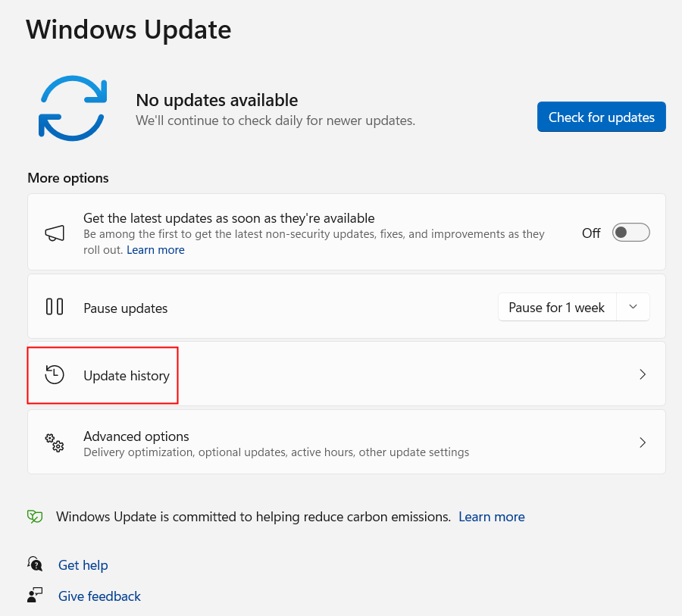Toggle 'Get the latest updates' switch on
This screenshot has height=616, width=682.
coord(630,233)
